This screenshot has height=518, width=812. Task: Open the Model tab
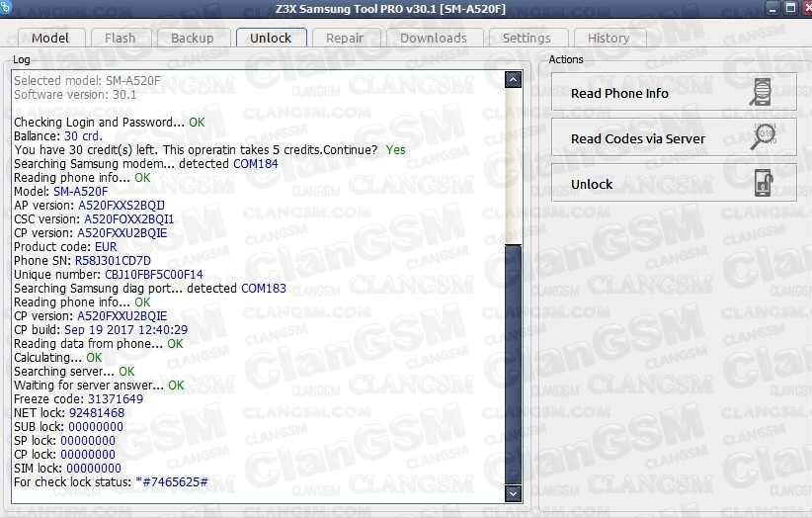point(50,38)
